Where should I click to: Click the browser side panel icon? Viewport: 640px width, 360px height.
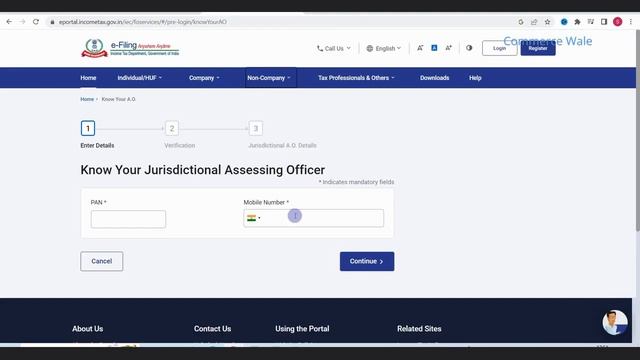[x=604, y=22]
